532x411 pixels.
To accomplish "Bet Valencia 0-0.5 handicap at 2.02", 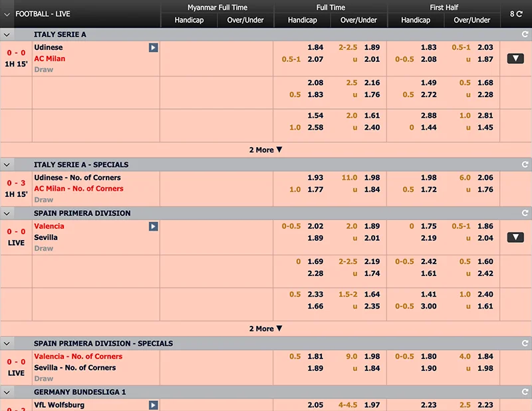I will [x=315, y=226].
